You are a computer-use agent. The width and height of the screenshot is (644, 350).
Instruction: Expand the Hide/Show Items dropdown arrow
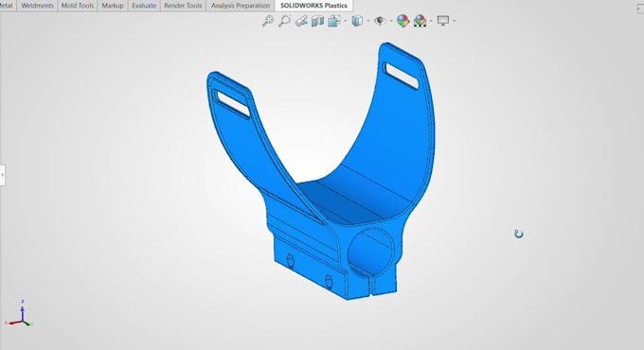(x=391, y=21)
